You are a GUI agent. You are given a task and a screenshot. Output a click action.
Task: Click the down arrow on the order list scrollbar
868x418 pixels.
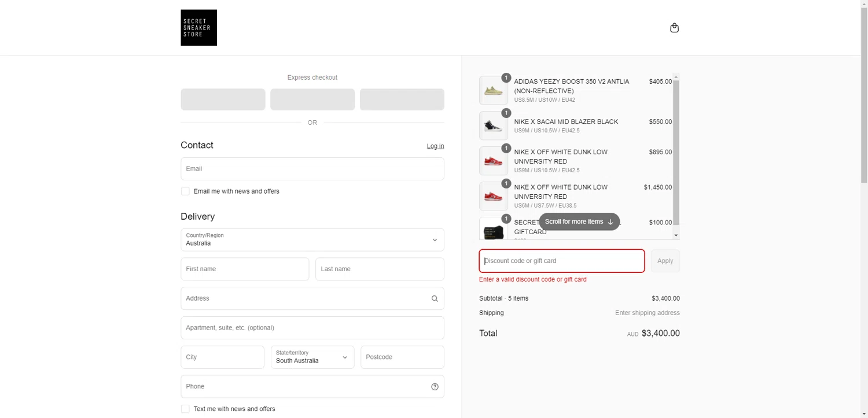[676, 235]
